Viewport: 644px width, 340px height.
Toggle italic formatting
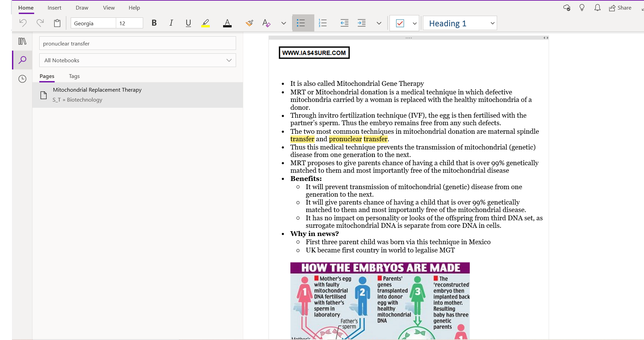pos(171,23)
